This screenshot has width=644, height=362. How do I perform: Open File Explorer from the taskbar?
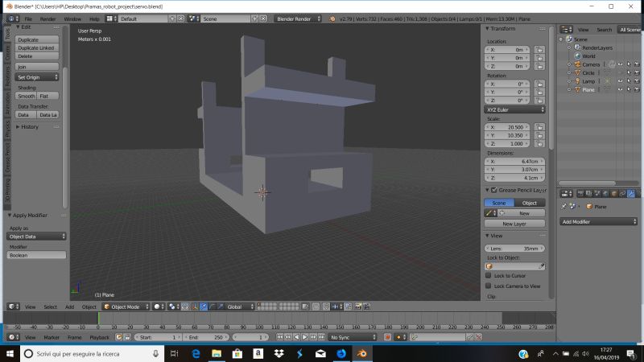pos(217,354)
